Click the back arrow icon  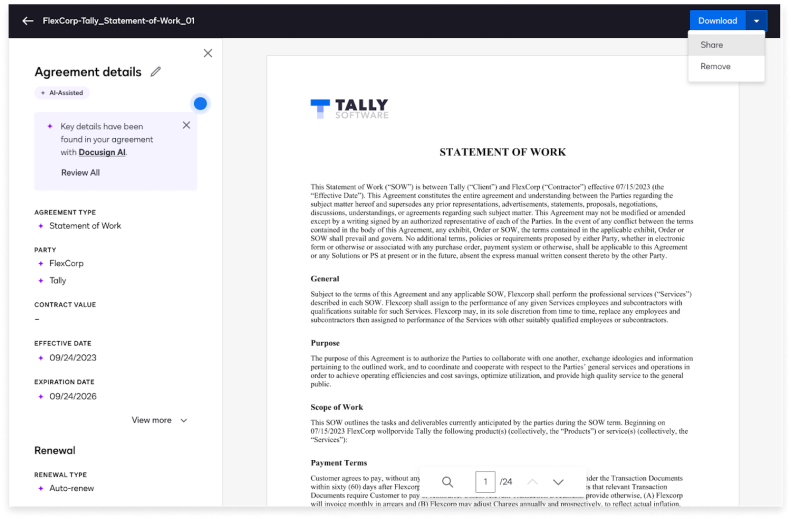click(28, 21)
